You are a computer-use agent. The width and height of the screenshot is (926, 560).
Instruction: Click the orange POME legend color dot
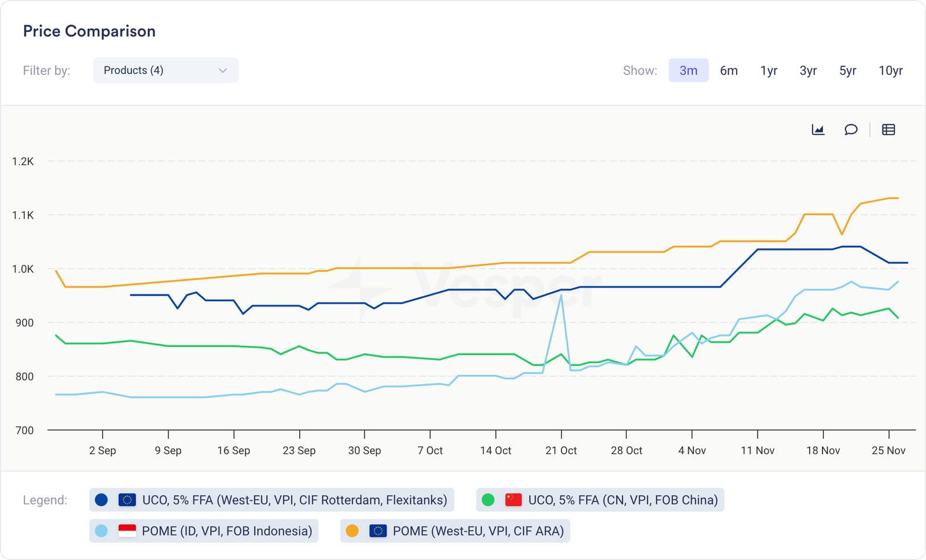click(x=352, y=531)
